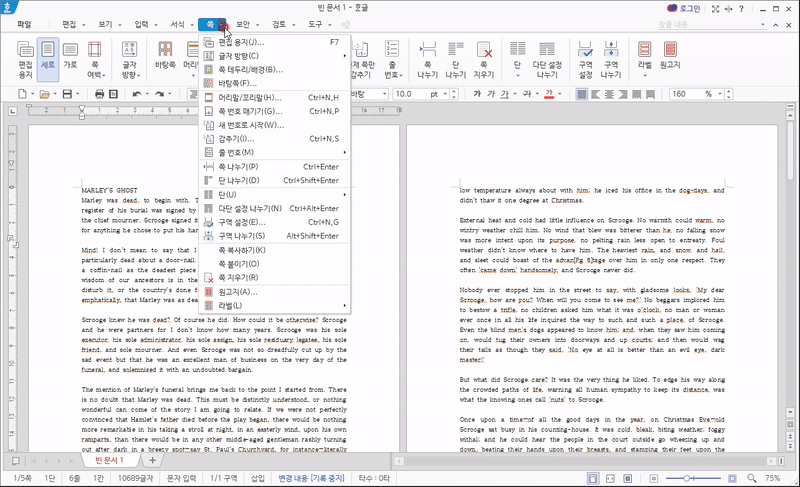Image resolution: width=800 pixels, height=487 pixels.
Task: Open the 줄 번호 ribbon dropdown
Action: tap(392, 60)
